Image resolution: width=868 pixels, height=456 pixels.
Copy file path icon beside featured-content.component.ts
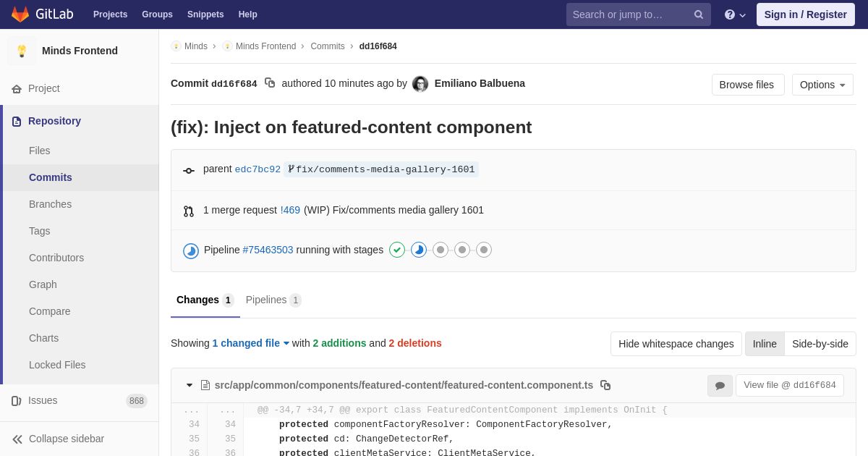pyautogui.click(x=605, y=385)
